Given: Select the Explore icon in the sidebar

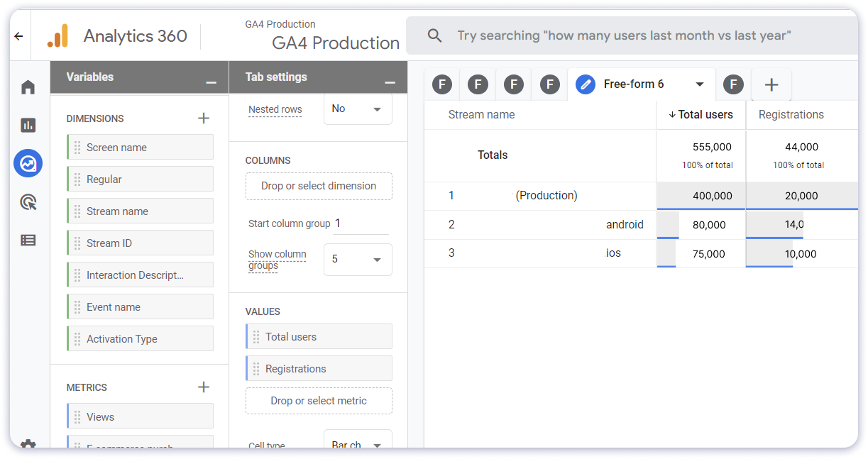Looking at the screenshot, I should pyautogui.click(x=28, y=163).
